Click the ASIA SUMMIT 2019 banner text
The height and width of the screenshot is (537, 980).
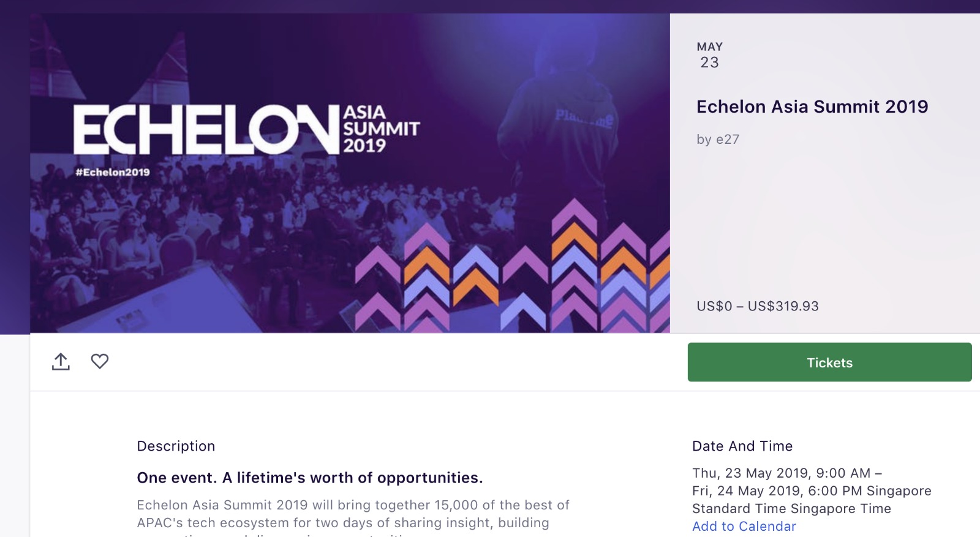pos(380,129)
